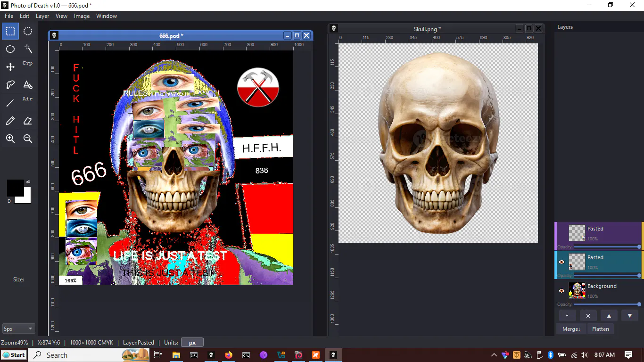Click the skull icon in 666.pod window
Viewport: 644px width, 362px height.
click(54, 35)
